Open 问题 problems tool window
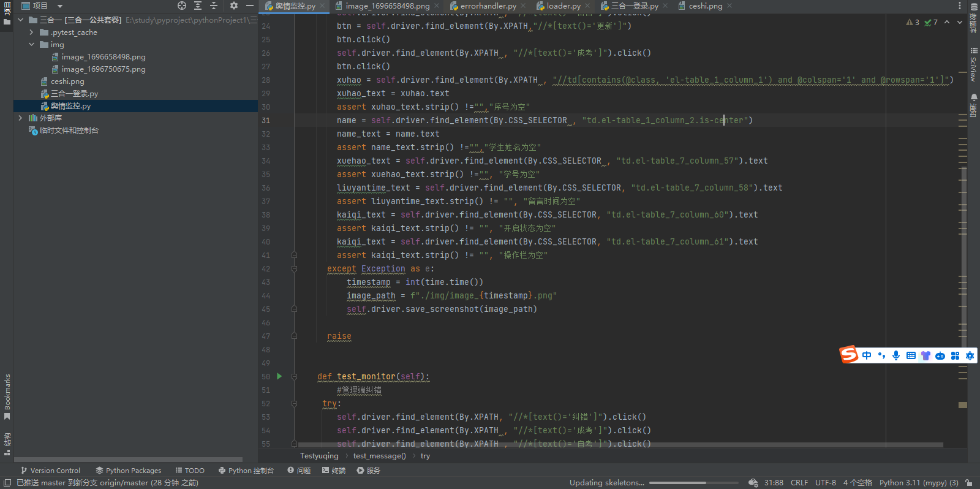Image resolution: width=980 pixels, height=489 pixels. click(299, 471)
